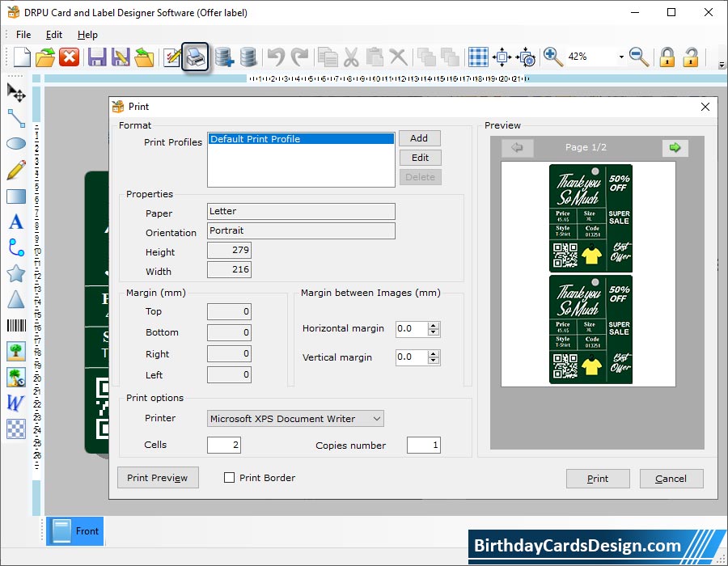Save the design with the floppy disk icon
Screen dimensions: 728x566
[x=97, y=57]
